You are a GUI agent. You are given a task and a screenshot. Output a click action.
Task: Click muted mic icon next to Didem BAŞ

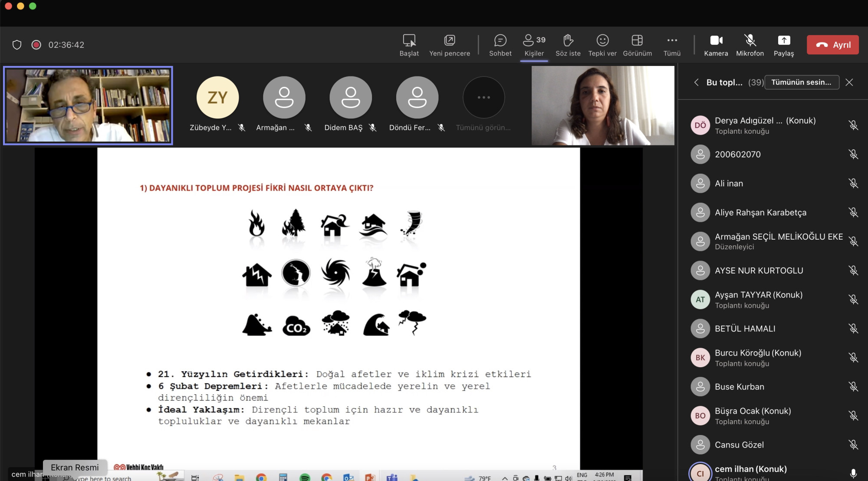click(x=372, y=128)
